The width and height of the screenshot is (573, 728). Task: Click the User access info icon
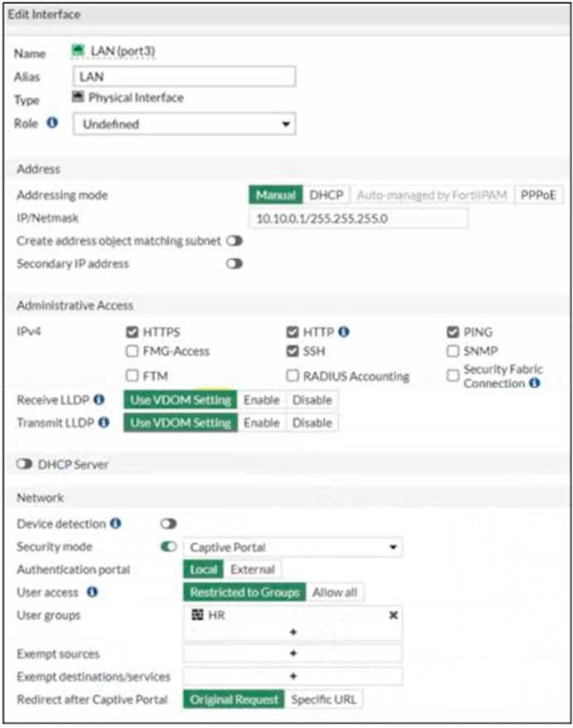92,592
